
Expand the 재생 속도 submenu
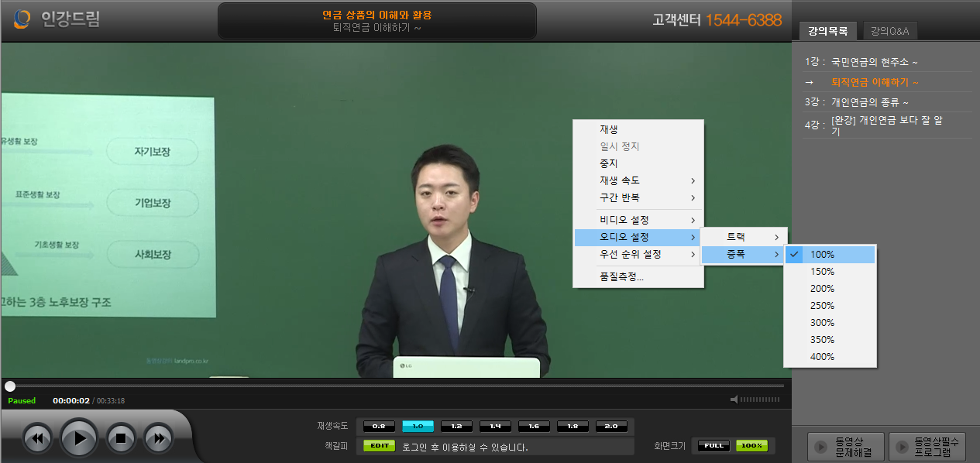click(638, 180)
